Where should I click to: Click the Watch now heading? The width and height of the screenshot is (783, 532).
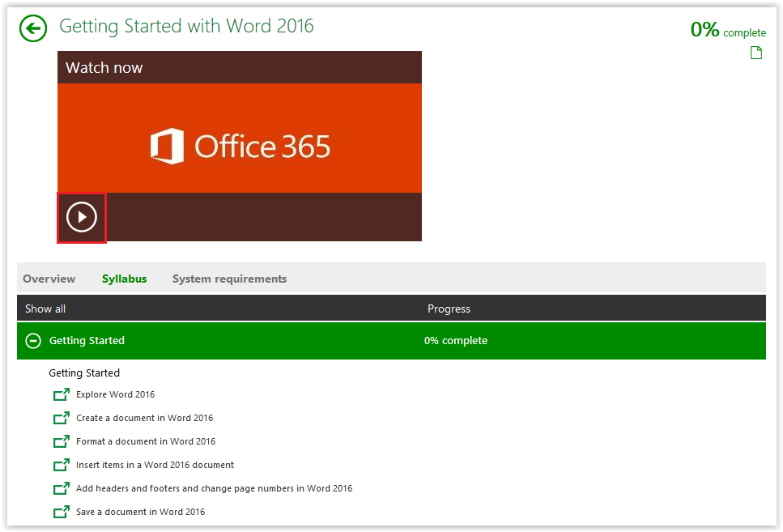tap(104, 67)
